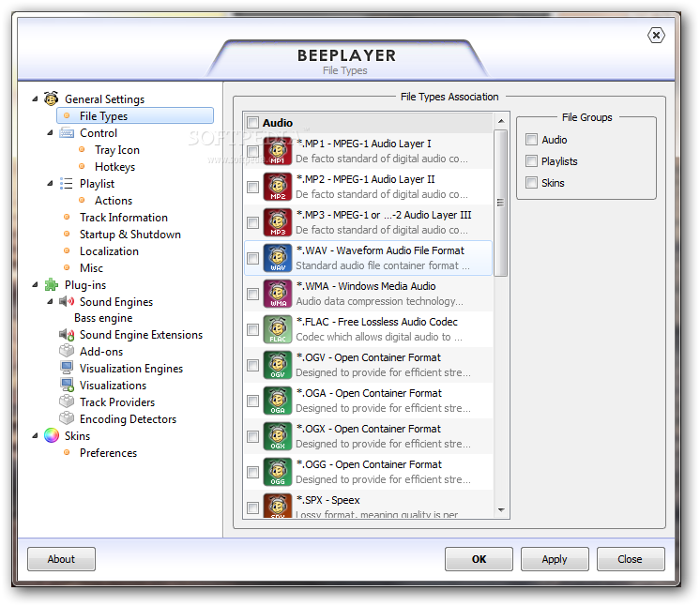The width and height of the screenshot is (700, 606).
Task: Check the *.OGV association checkbox
Action: (252, 365)
